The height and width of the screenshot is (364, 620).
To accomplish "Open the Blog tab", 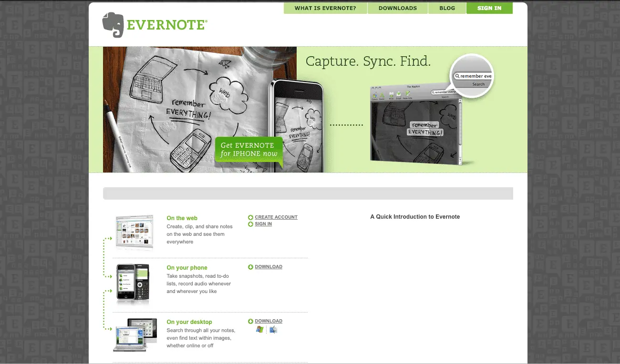I will click(447, 8).
